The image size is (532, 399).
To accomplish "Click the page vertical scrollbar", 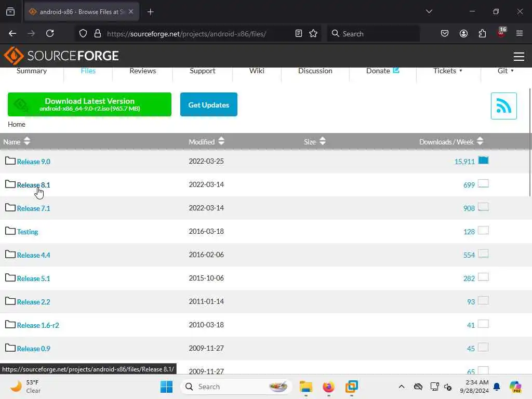I will pos(529,142).
